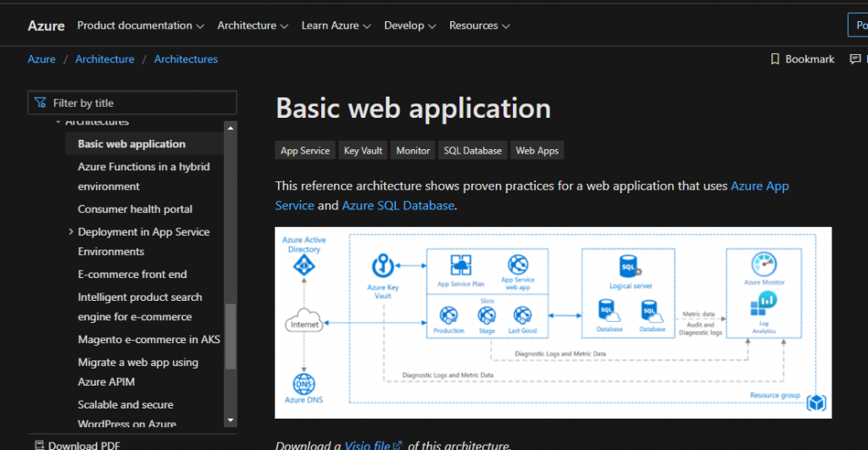Viewport: 868px width, 450px height.
Task: Click the Internet cloud icon in the diagram
Action: pyautogui.click(x=304, y=323)
